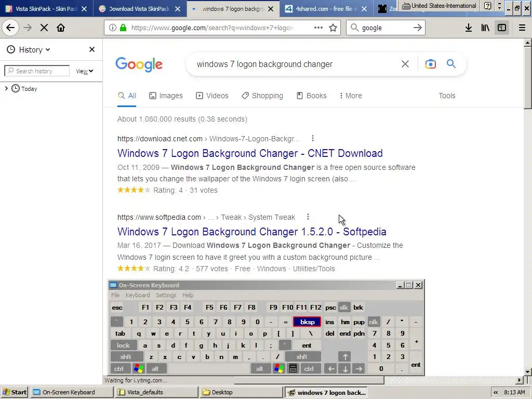Open the Library books icon in the toolbar
Image resolution: width=532 pixels, height=399 pixels.
485,28
